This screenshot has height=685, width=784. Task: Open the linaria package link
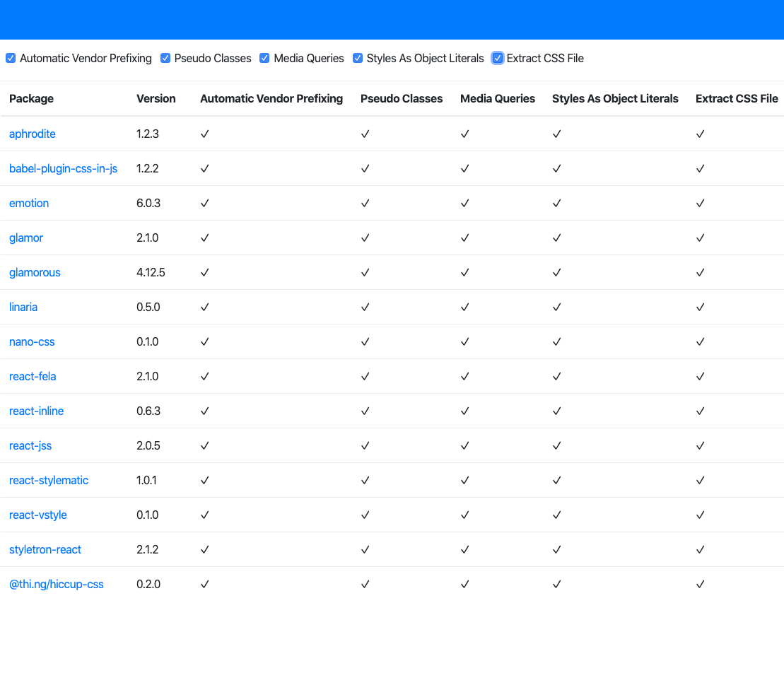23,307
